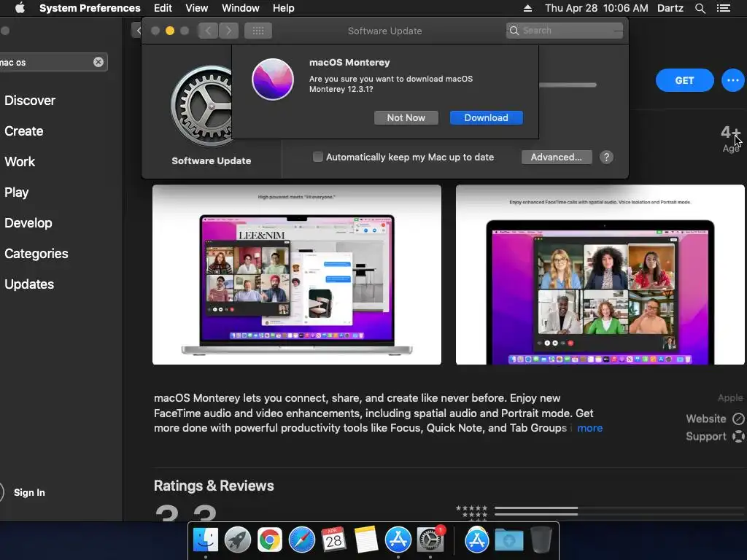
Task: Click Download in the macOS Monterey dialog
Action: point(487,117)
